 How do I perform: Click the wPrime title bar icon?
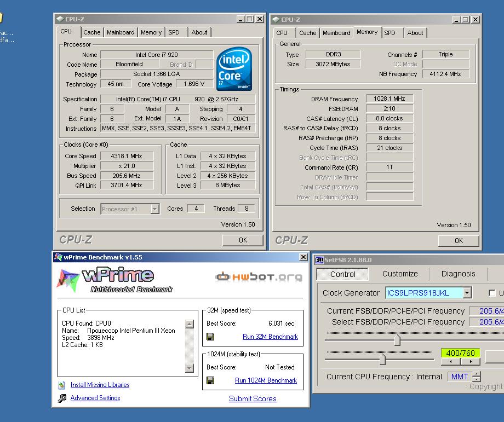[58, 257]
